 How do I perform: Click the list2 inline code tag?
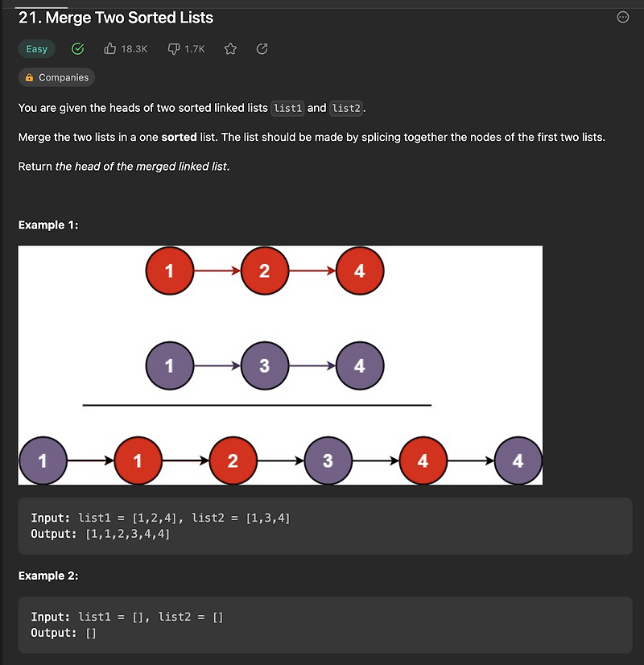pos(346,108)
